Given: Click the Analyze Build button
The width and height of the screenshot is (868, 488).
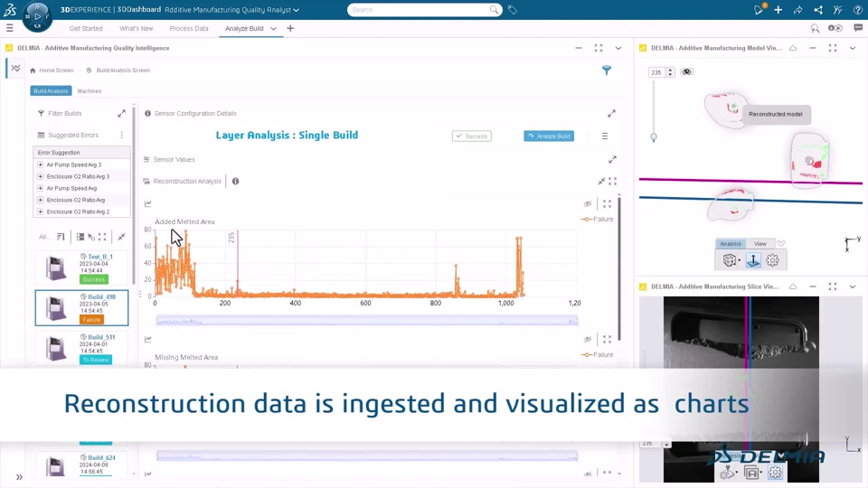Looking at the screenshot, I should pos(549,136).
